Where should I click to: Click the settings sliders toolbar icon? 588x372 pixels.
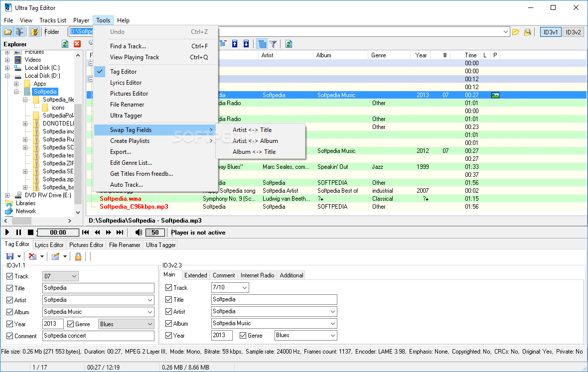(19, 32)
